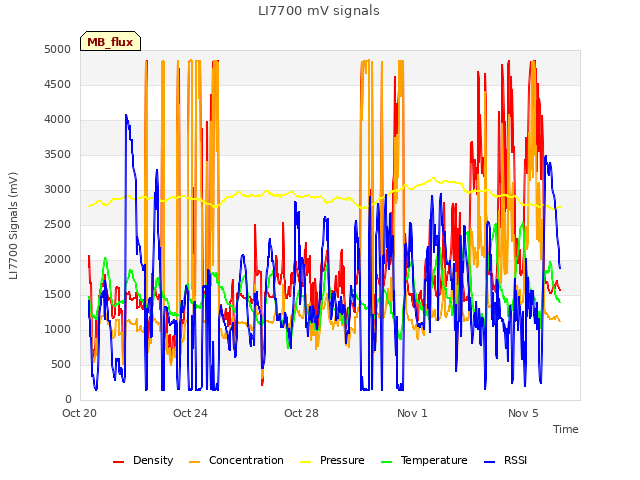
Task: Click the 1000 y-axis tick label
Action: 58,329
